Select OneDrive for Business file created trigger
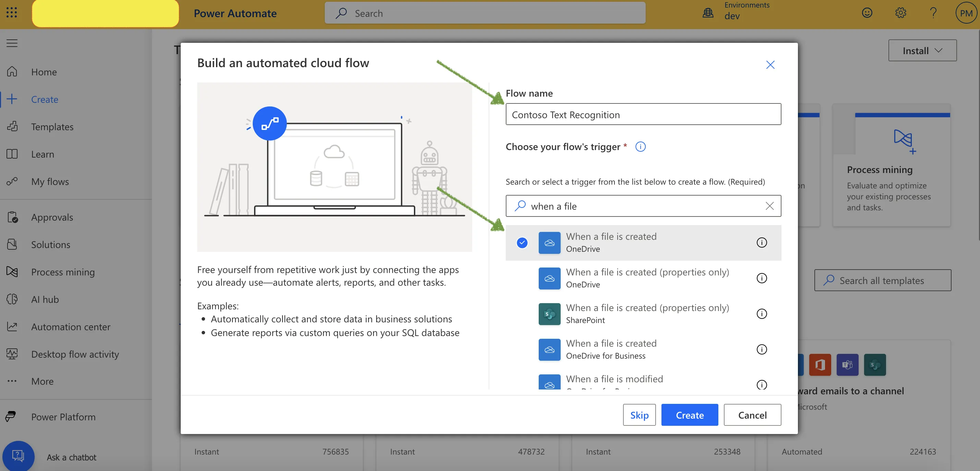Viewport: 980px width, 471px height. (x=643, y=349)
